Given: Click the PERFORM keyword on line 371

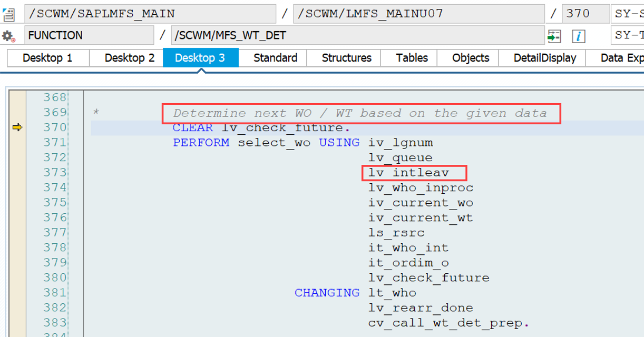Looking at the screenshot, I should click(201, 143).
